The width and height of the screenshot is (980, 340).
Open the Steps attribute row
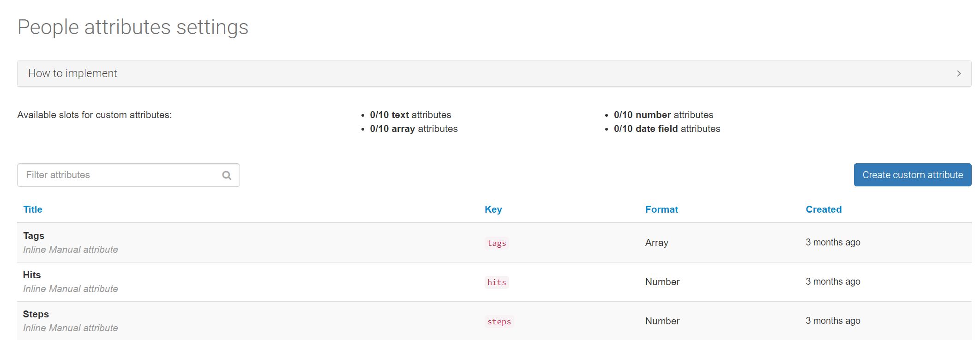point(36,314)
